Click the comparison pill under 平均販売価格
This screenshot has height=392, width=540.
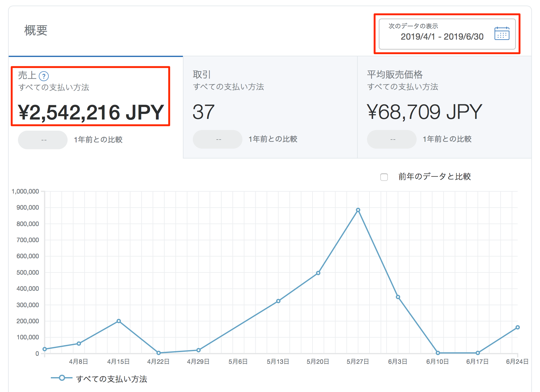392,139
